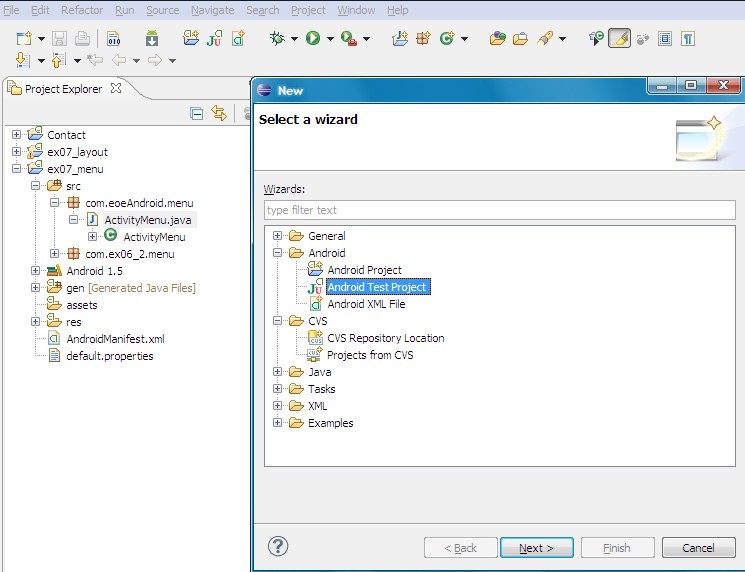Viewport: 745px width, 572px height.
Task: Click the Debug bug icon in toolbar
Action: pyautogui.click(x=277, y=39)
